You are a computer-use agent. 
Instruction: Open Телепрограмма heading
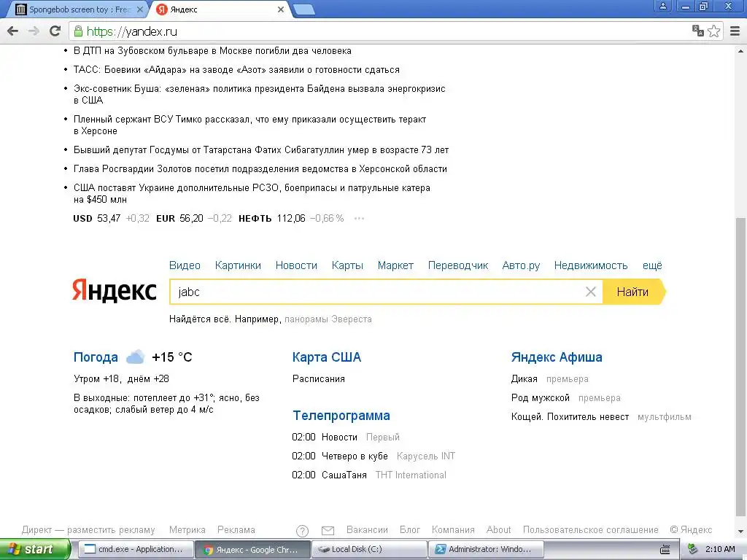(341, 415)
